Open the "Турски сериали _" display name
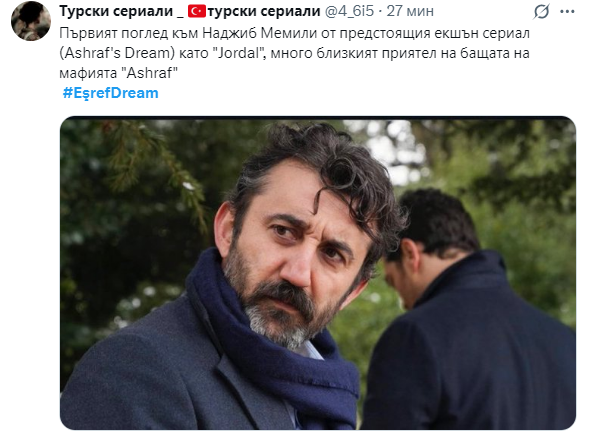Viewport: 593px width, 438px height. click(x=121, y=11)
